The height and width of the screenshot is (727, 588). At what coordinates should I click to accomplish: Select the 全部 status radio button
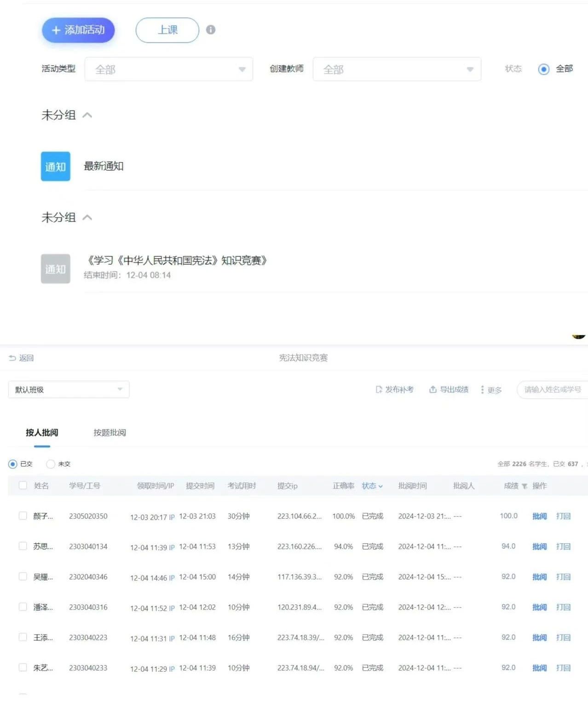coord(544,70)
